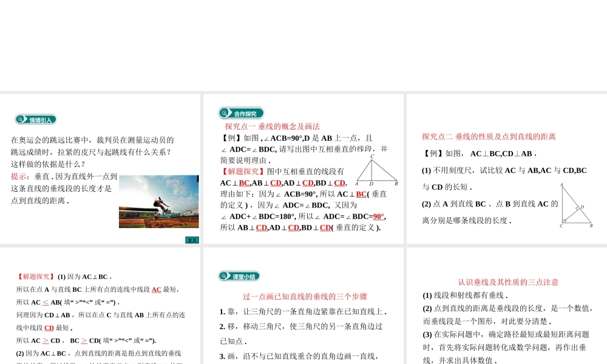Click the red 提示: label
Screen dimensions: 607x364
coord(20,177)
